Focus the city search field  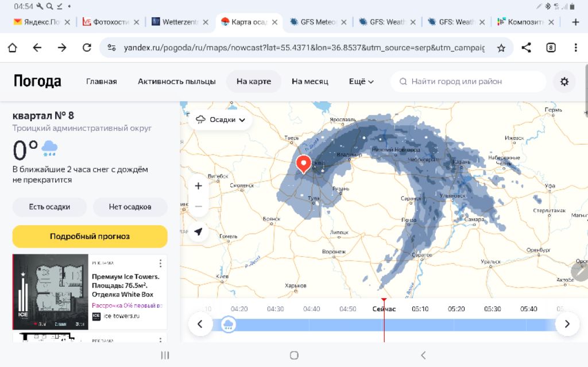tap(468, 82)
